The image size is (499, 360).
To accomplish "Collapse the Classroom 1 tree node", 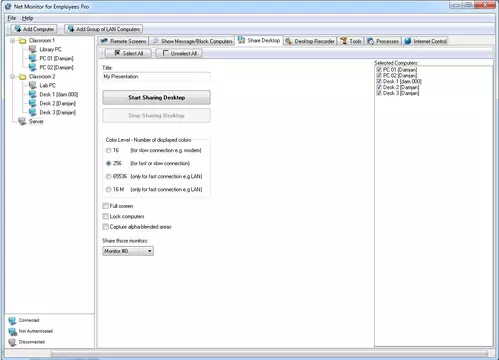I will (12, 41).
